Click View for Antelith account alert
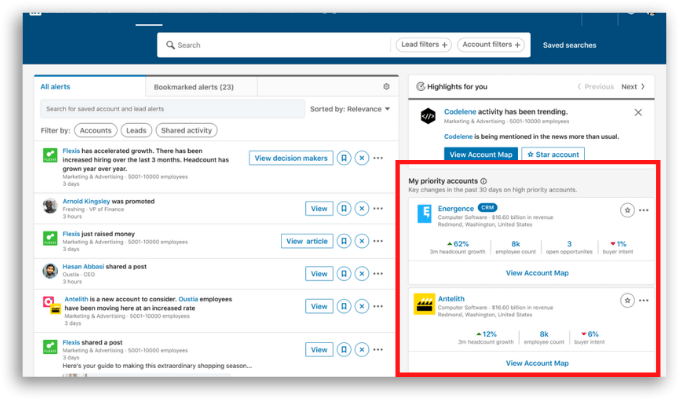 point(319,306)
